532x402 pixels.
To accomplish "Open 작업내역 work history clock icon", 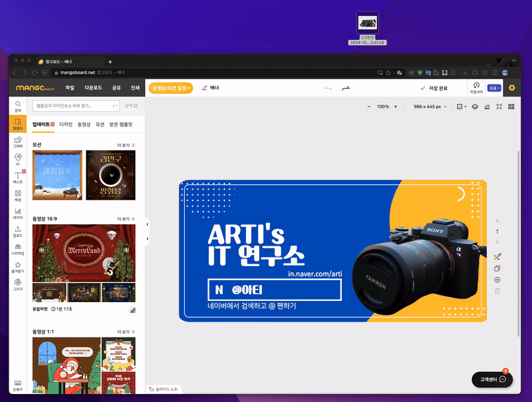I will [476, 88].
